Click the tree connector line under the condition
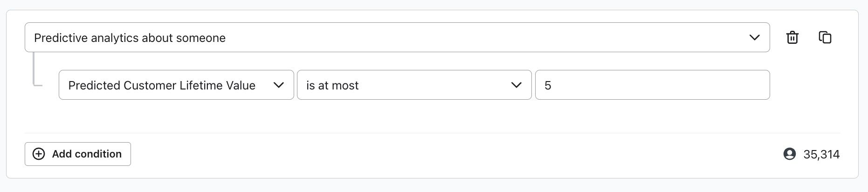Viewport: 868px width, 192px height. 35,70
